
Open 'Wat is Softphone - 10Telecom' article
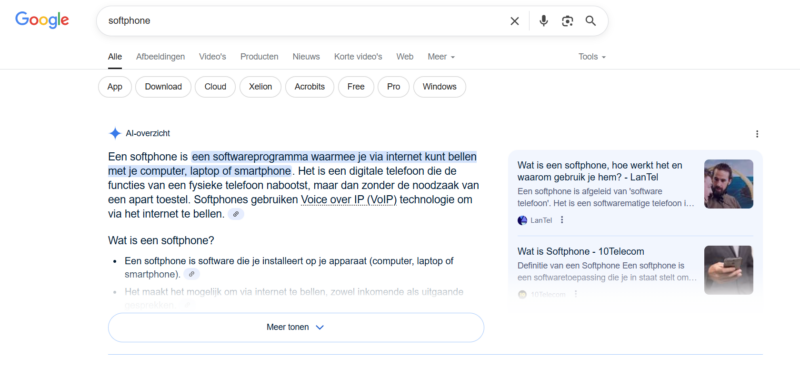click(581, 252)
